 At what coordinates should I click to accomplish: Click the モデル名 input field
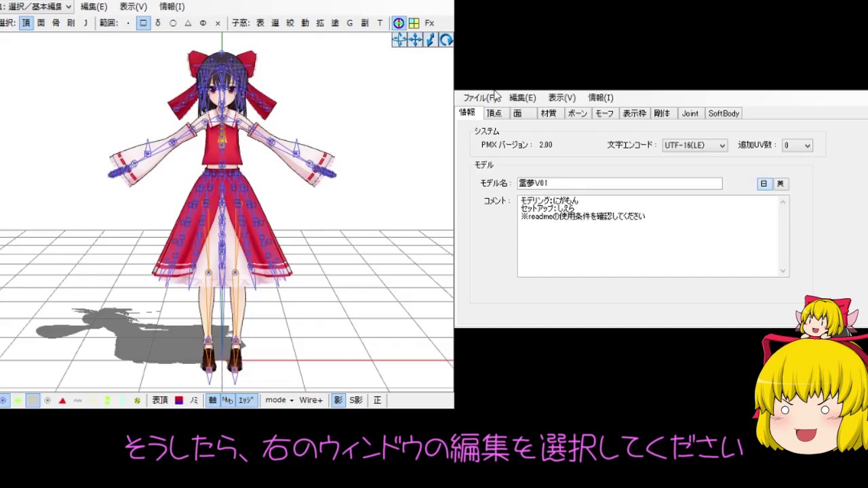[620, 184]
